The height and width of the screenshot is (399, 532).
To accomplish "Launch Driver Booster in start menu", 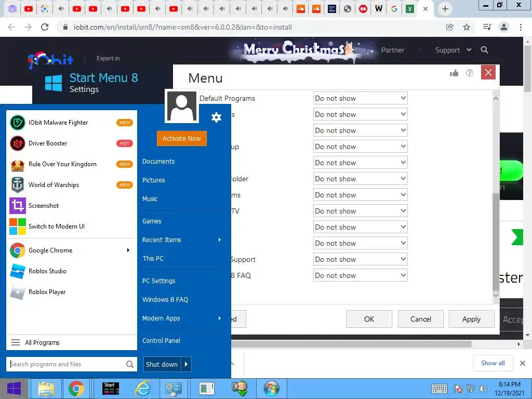I will [71, 143].
